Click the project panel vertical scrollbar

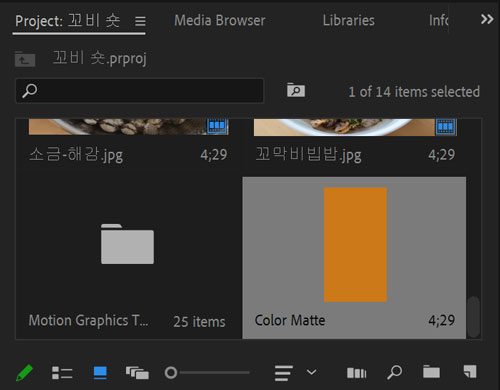coord(473,317)
